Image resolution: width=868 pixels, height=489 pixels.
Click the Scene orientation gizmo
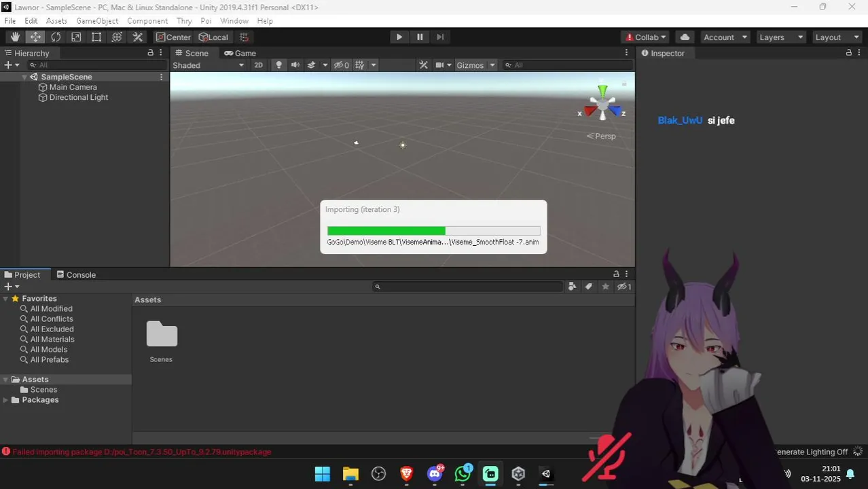coord(602,104)
